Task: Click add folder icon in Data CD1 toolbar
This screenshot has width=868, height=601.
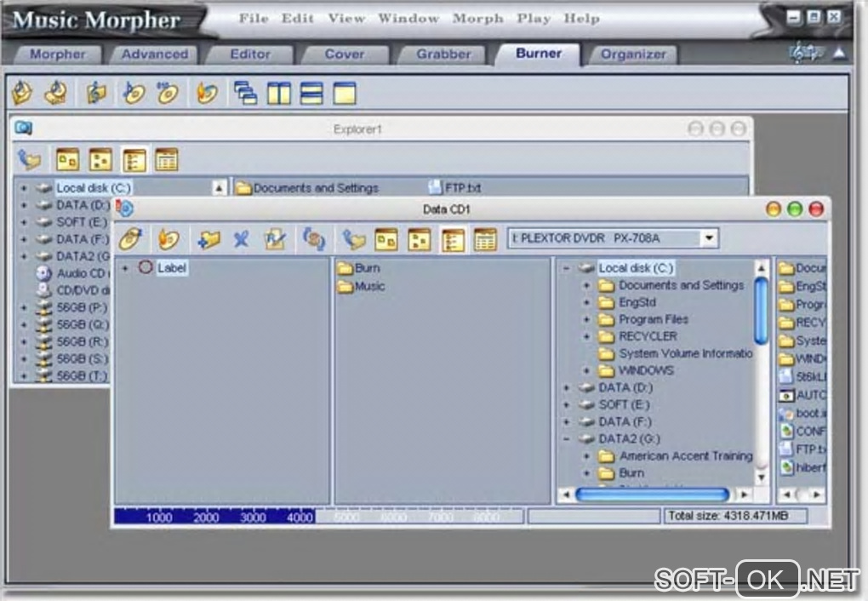Action: point(208,239)
